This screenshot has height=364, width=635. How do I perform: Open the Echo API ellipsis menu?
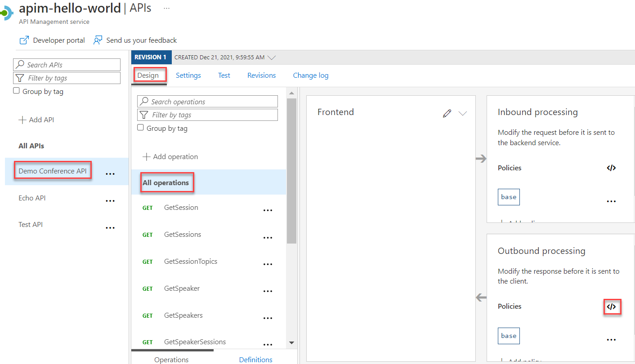tap(110, 201)
